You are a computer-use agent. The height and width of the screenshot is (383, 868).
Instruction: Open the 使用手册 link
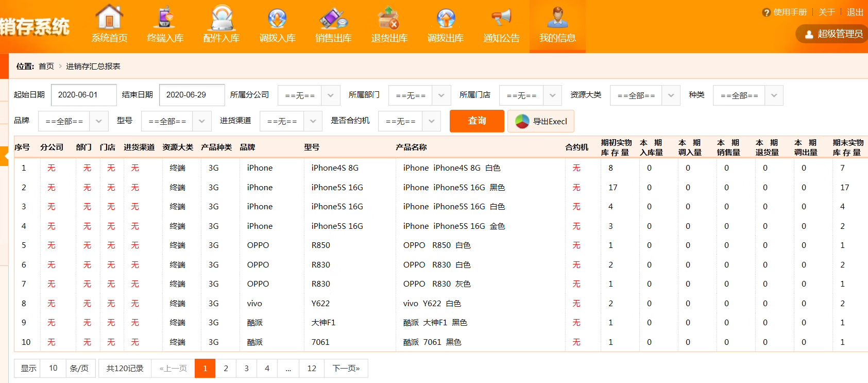790,12
